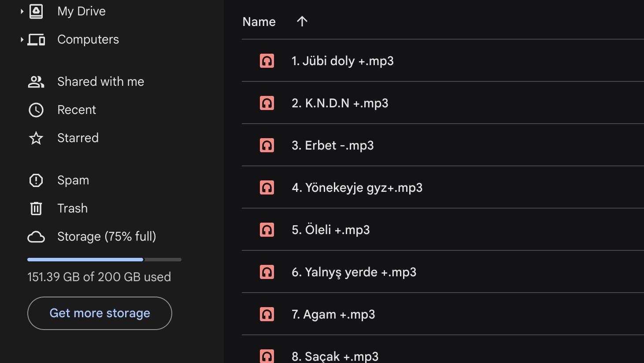644x363 pixels.
Task: Click the Starred star icon
Action: pos(36,138)
